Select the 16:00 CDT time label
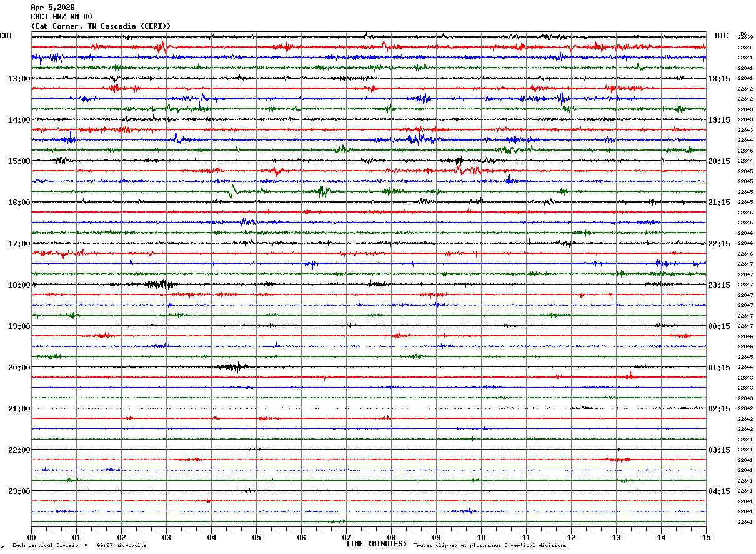Viewport: 756px width, 554px height. tap(19, 203)
